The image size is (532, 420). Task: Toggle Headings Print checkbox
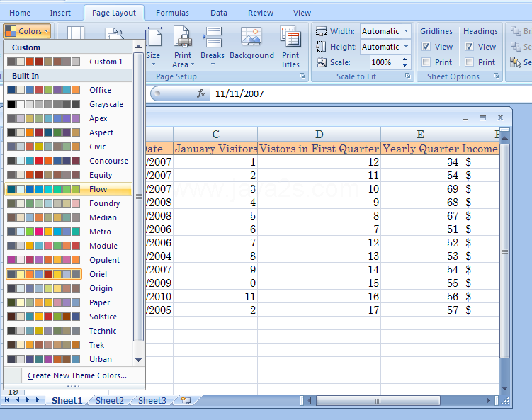pyautogui.click(x=469, y=62)
